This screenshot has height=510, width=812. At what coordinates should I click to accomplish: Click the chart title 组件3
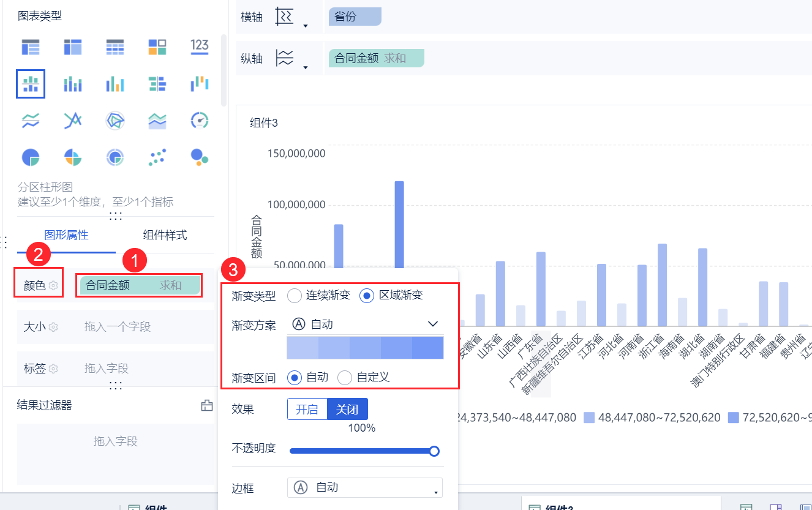[x=264, y=123]
